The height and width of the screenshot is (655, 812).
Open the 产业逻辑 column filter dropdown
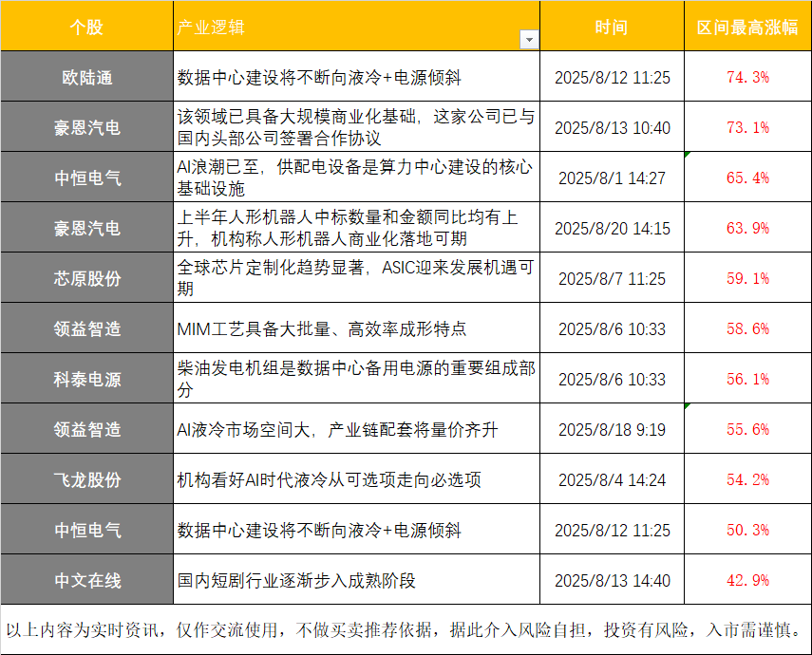click(529, 40)
